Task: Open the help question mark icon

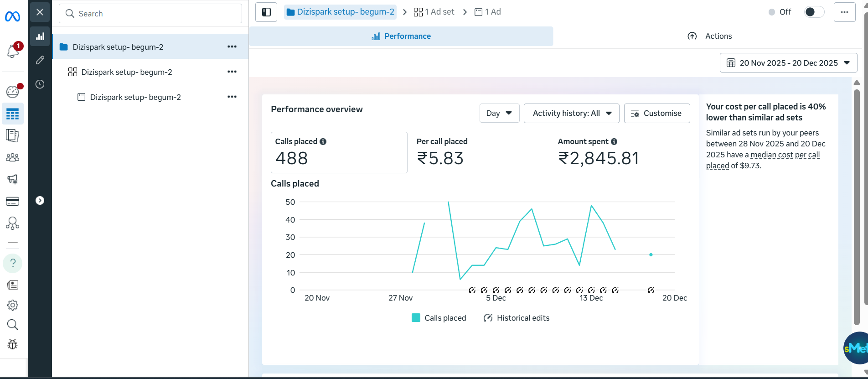Action: pyautogui.click(x=13, y=263)
